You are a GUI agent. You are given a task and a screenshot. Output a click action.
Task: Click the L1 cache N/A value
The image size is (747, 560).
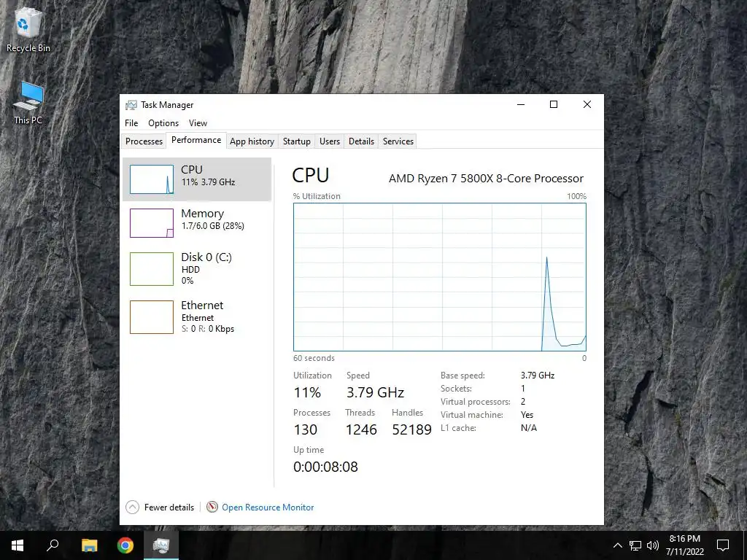pyautogui.click(x=529, y=427)
